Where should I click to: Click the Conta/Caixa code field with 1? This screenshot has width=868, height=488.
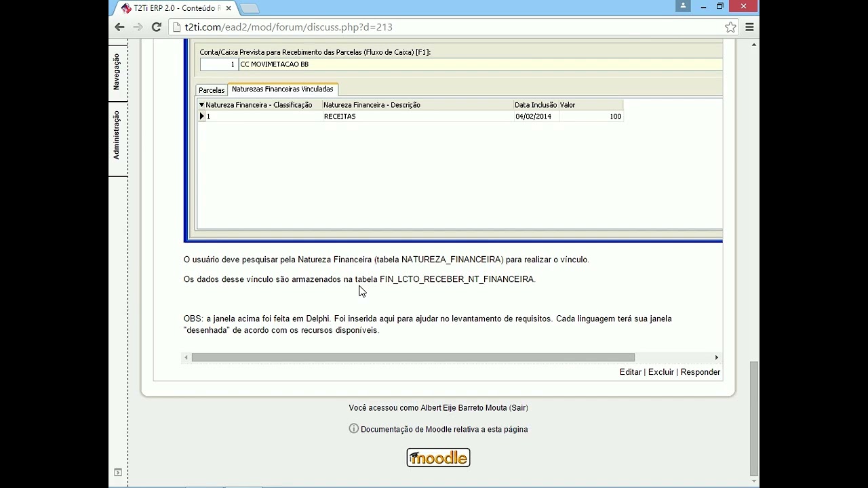click(218, 64)
